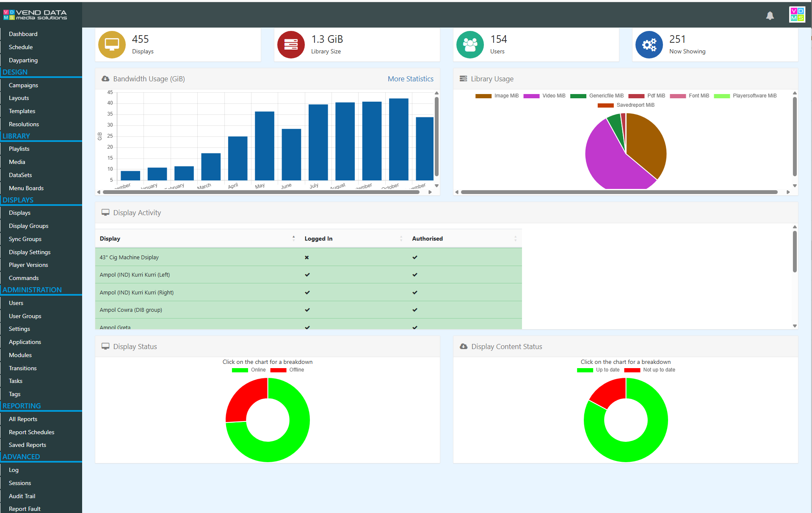
Task: Open Campaigns in the sidebar
Action: tap(23, 85)
